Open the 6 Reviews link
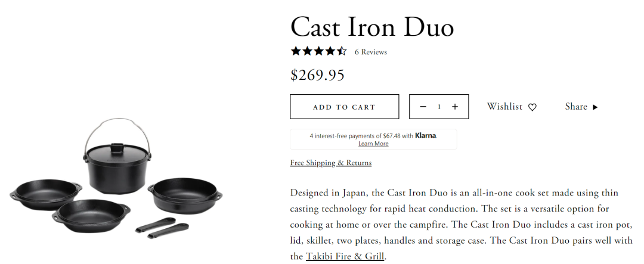The width and height of the screenshot is (644, 264). point(371,52)
